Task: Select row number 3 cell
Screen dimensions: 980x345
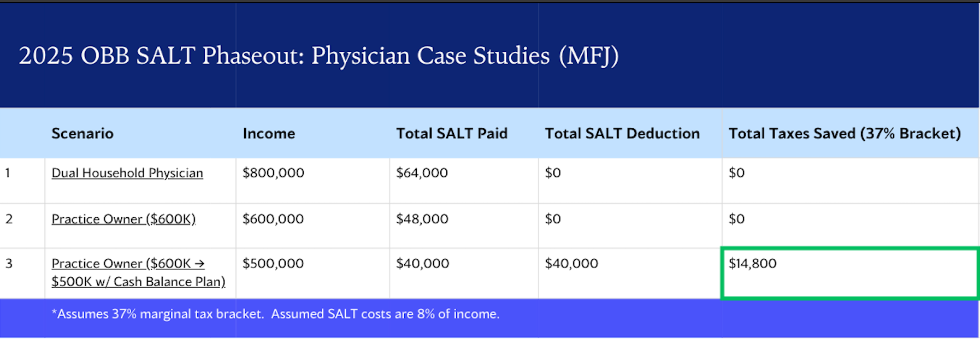Action: [9, 264]
